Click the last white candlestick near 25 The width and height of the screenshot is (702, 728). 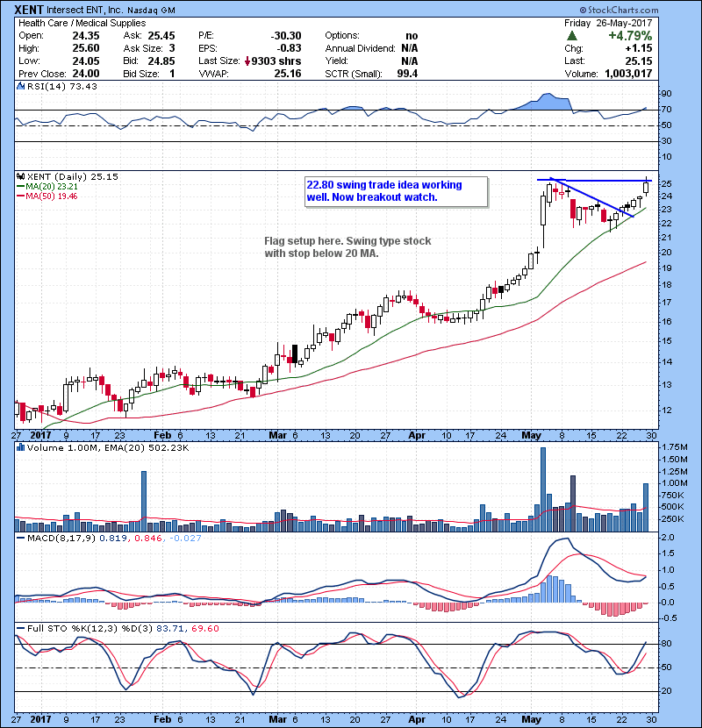tap(646, 187)
